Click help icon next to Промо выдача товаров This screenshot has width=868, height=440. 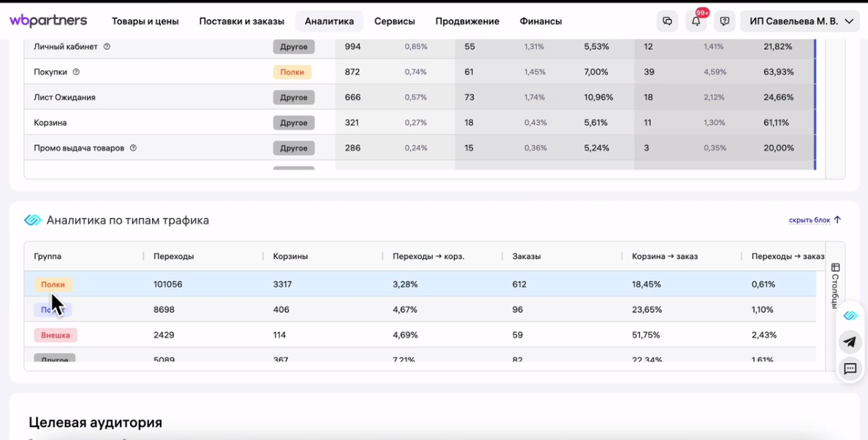133,148
